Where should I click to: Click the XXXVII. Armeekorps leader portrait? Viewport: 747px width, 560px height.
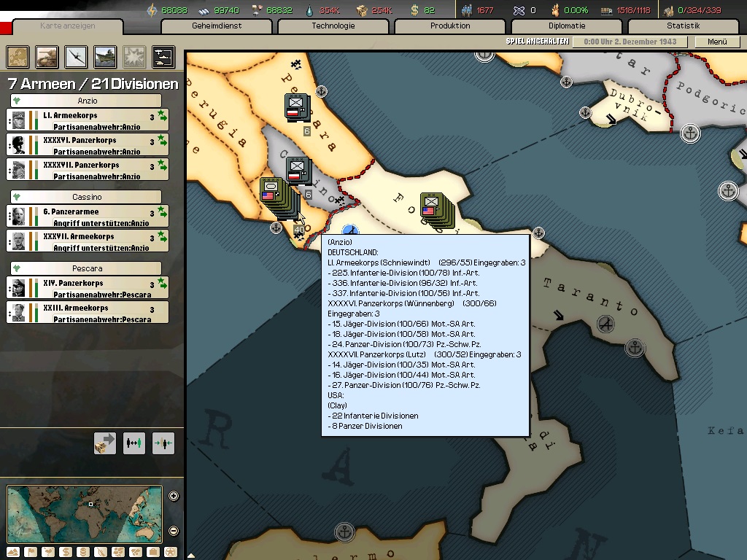[18, 241]
